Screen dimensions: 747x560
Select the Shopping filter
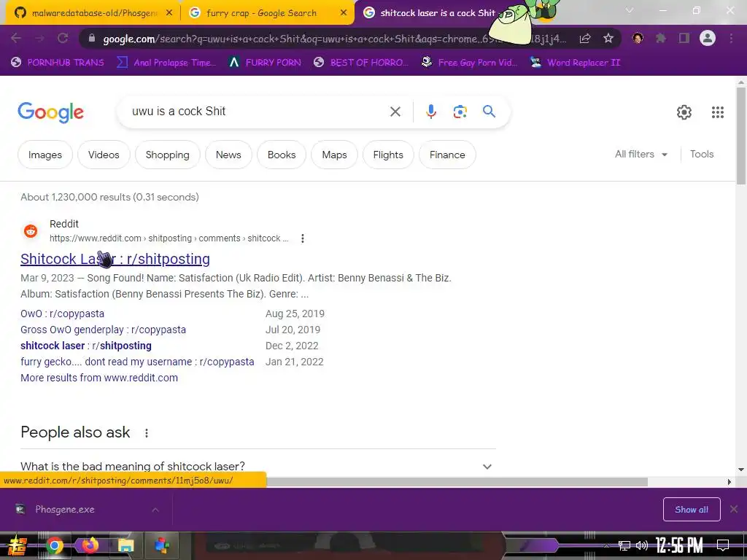pyautogui.click(x=167, y=155)
